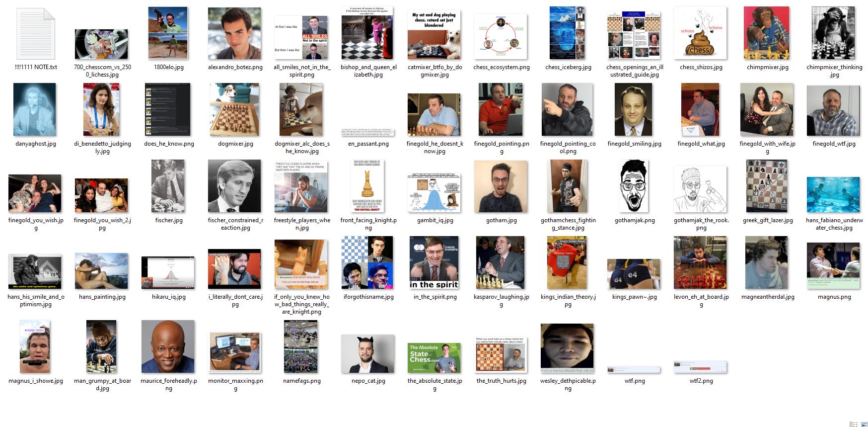The height and width of the screenshot is (427, 868).
Task: Select the 1800elo.jpg image thumbnail
Action: [168, 33]
